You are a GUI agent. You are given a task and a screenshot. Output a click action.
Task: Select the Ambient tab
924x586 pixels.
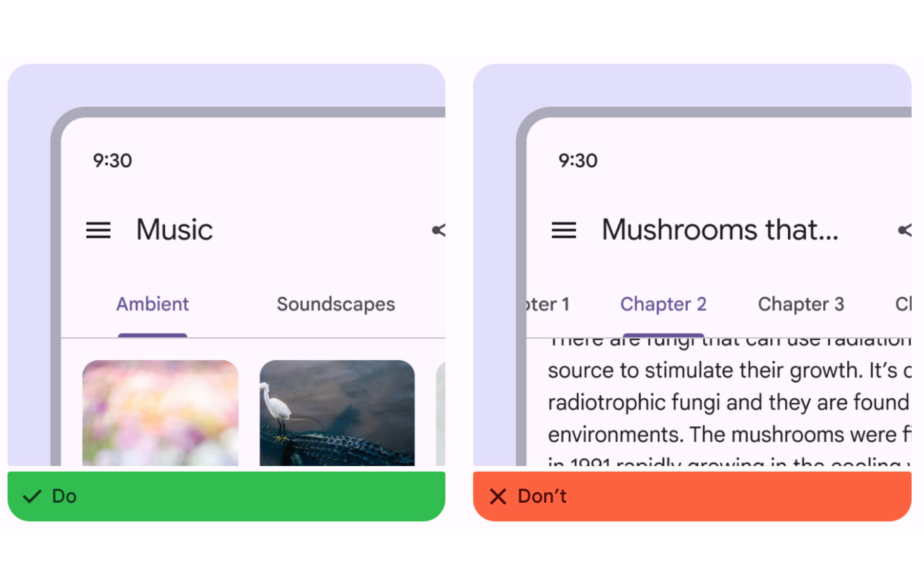coord(152,304)
